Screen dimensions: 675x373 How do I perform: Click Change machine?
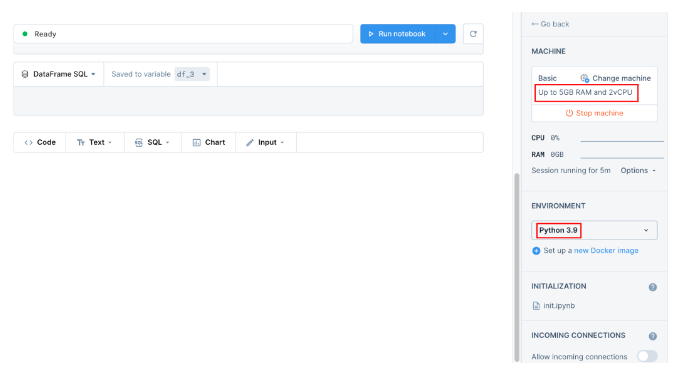tap(616, 78)
